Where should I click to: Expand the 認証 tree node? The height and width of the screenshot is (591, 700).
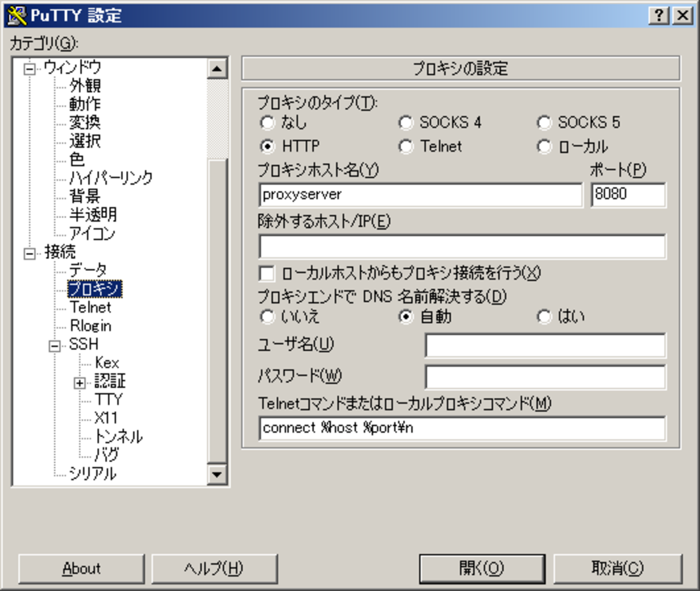point(80,383)
